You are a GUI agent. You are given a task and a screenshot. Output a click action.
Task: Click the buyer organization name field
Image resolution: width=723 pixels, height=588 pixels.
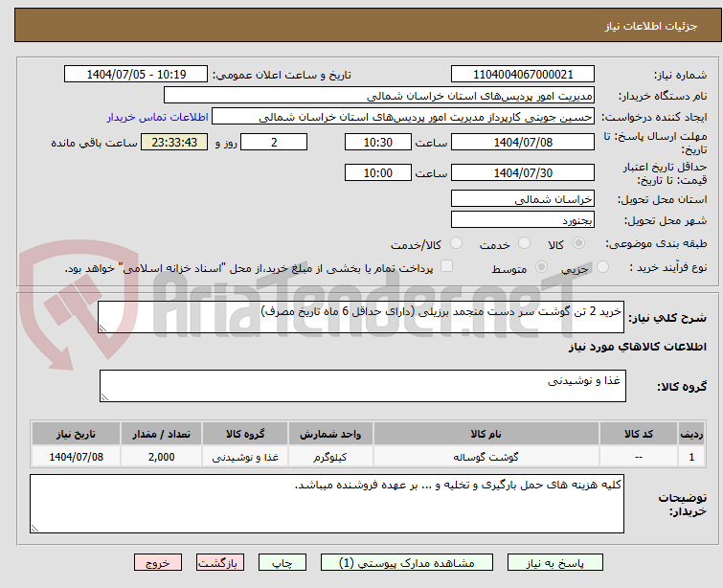tap(379, 96)
